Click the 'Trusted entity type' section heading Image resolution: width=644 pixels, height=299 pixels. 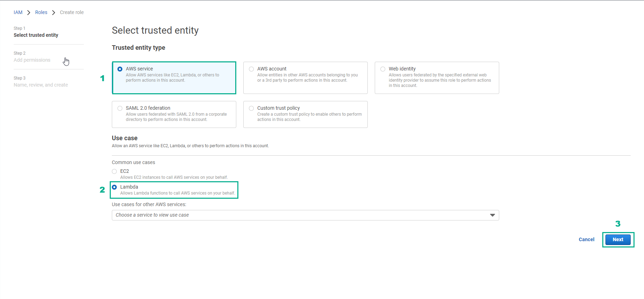tap(138, 48)
